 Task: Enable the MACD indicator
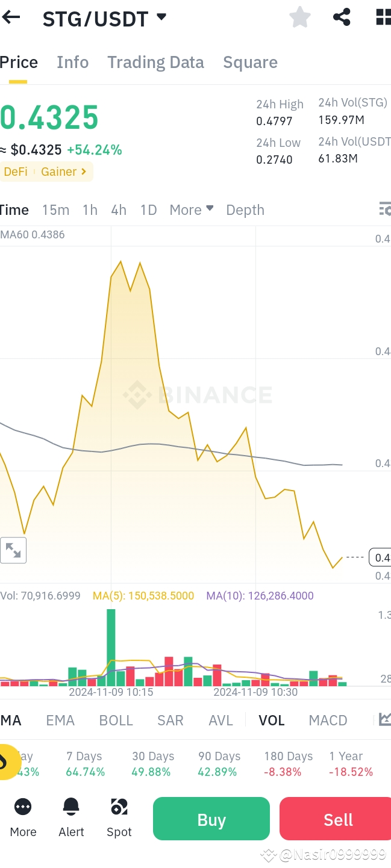click(x=328, y=721)
